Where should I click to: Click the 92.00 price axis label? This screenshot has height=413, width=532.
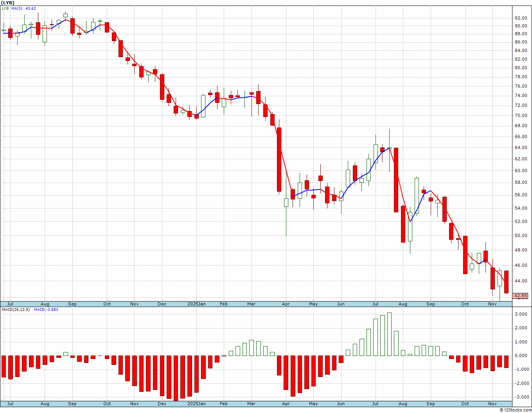pyautogui.click(x=520, y=18)
